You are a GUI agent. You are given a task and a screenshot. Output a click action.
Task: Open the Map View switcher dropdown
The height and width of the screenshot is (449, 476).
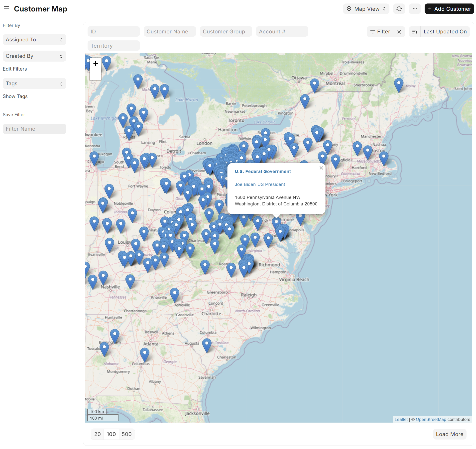(366, 9)
